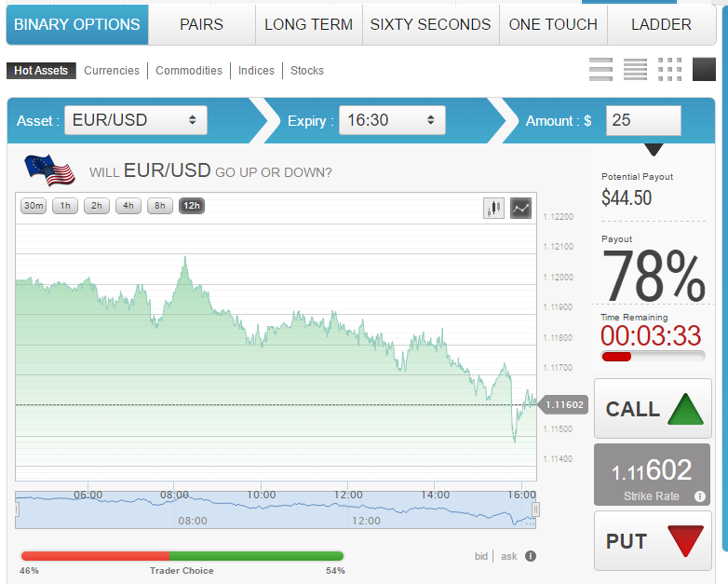The image size is (728, 584).
Task: Open the bid/ask info icon
Action: click(x=531, y=556)
